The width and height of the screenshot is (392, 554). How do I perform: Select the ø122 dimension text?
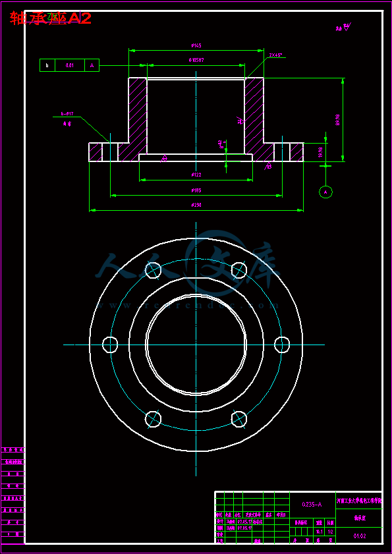tap(196, 175)
